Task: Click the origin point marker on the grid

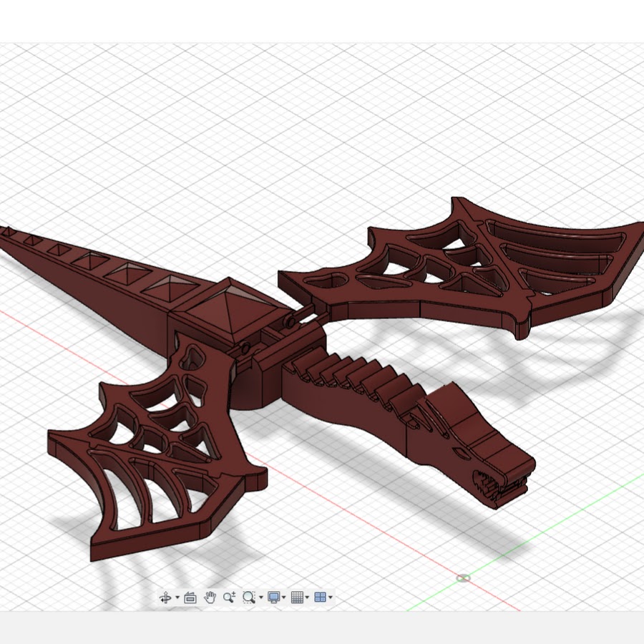Action: click(x=463, y=578)
